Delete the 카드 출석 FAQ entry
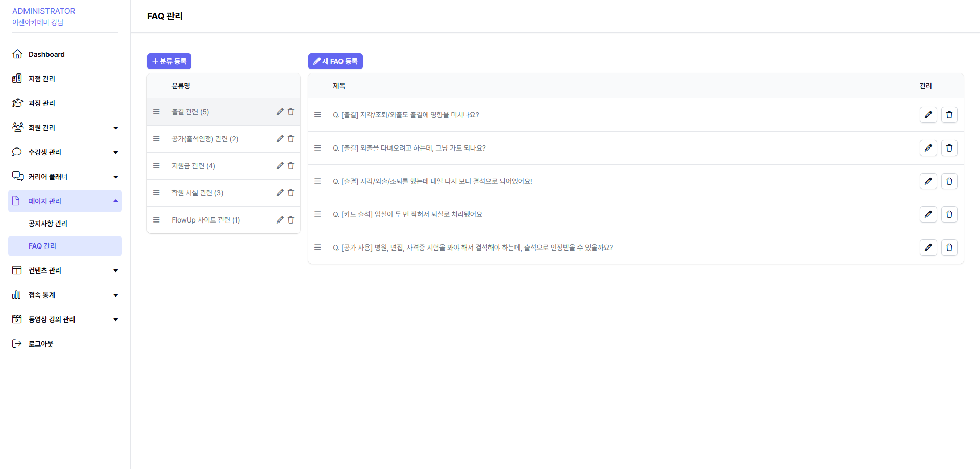Image resolution: width=980 pixels, height=469 pixels. 949,214
